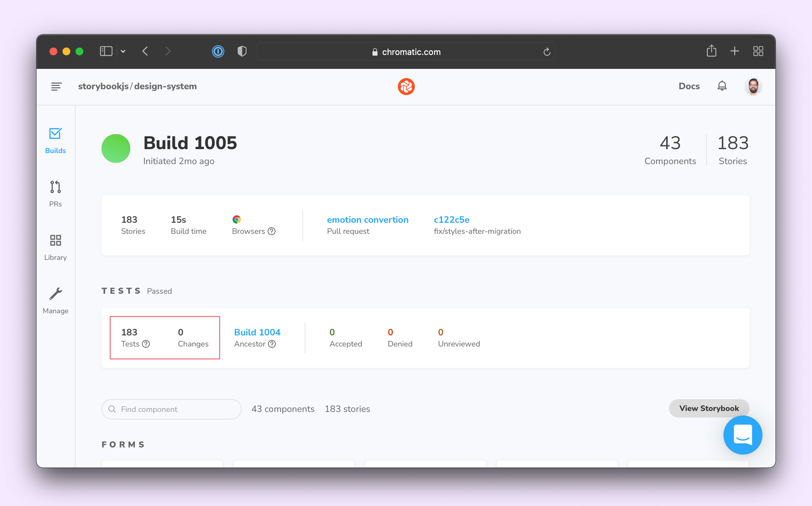Toggle the hamburger navigation menu
The image size is (812, 506).
click(x=56, y=86)
